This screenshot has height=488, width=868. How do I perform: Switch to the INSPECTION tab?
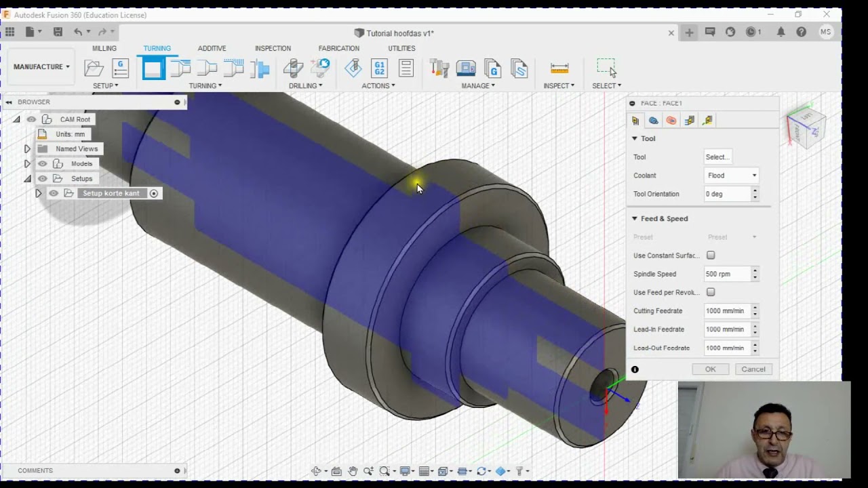coord(273,49)
